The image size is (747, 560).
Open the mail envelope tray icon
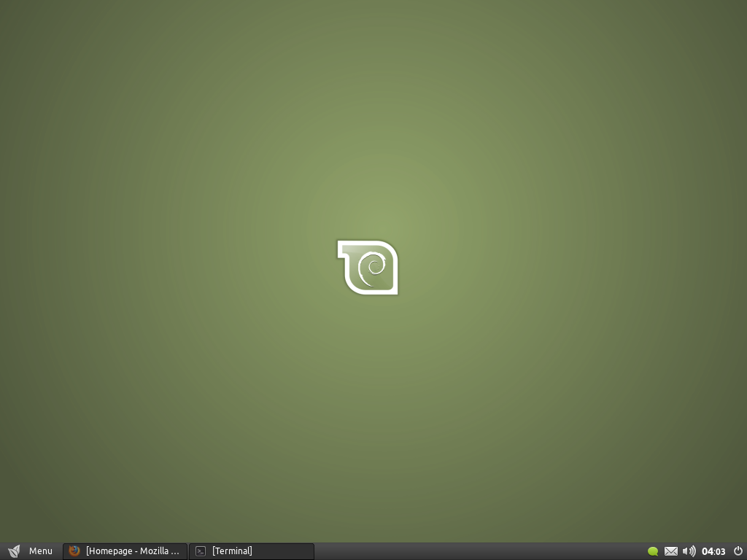pyautogui.click(x=671, y=551)
